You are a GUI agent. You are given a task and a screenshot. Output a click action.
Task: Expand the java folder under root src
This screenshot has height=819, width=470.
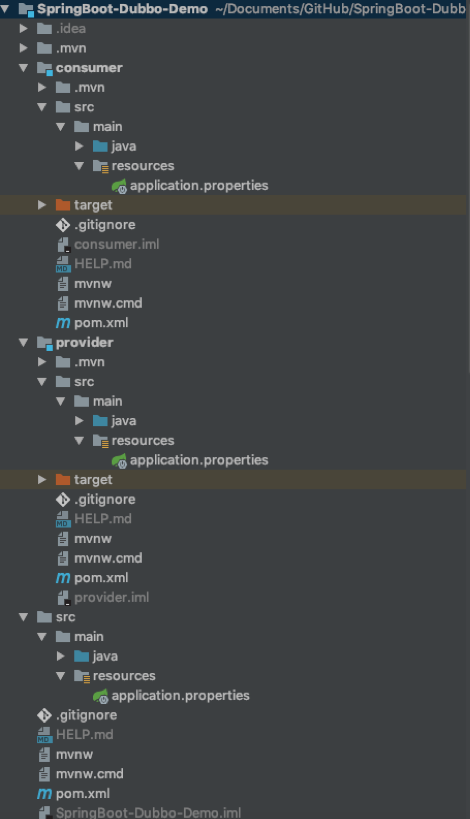tap(61, 656)
